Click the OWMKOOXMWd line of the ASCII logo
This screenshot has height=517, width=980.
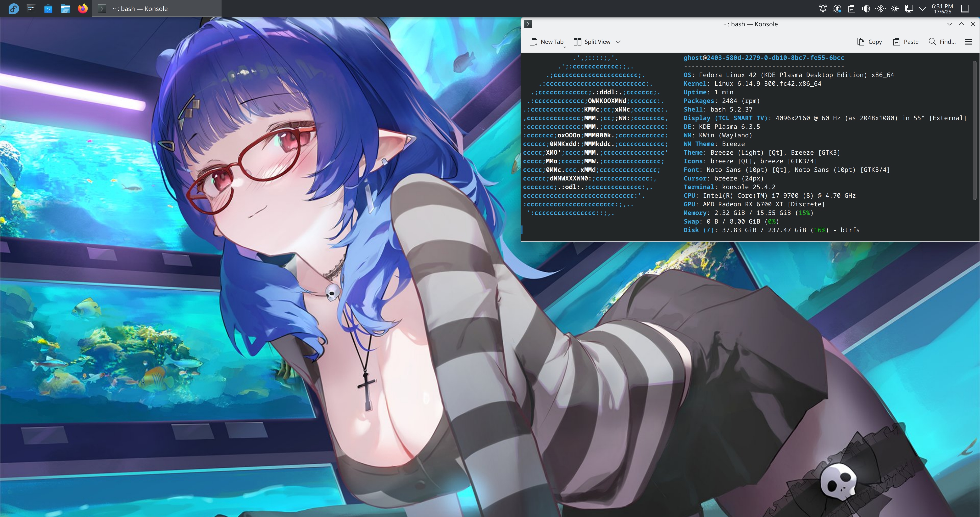click(596, 101)
